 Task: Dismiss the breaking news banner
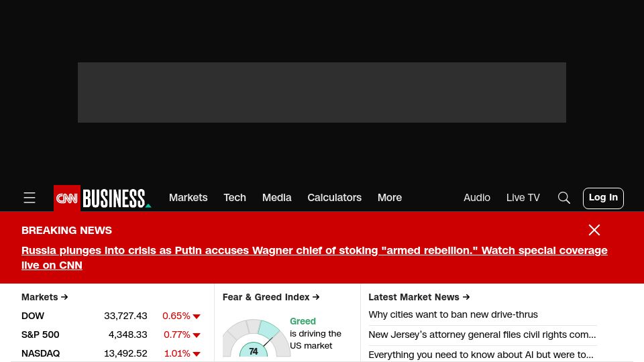[x=594, y=230]
